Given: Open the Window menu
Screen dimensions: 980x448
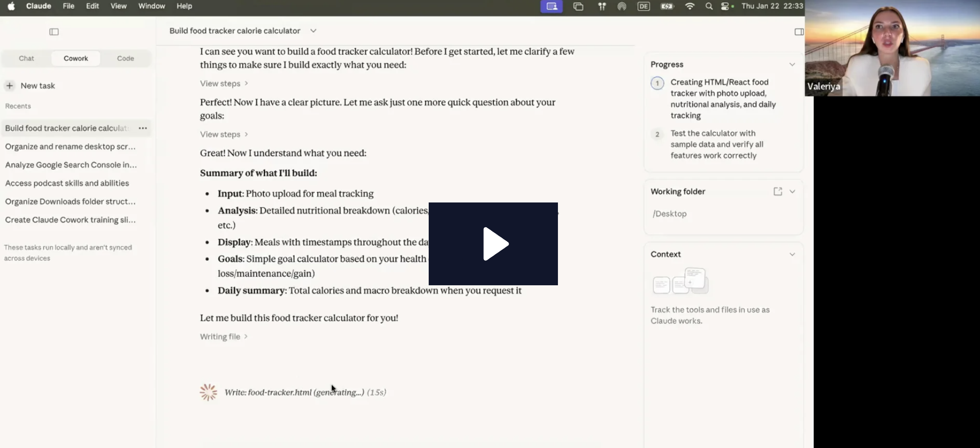Looking at the screenshot, I should coord(151,6).
